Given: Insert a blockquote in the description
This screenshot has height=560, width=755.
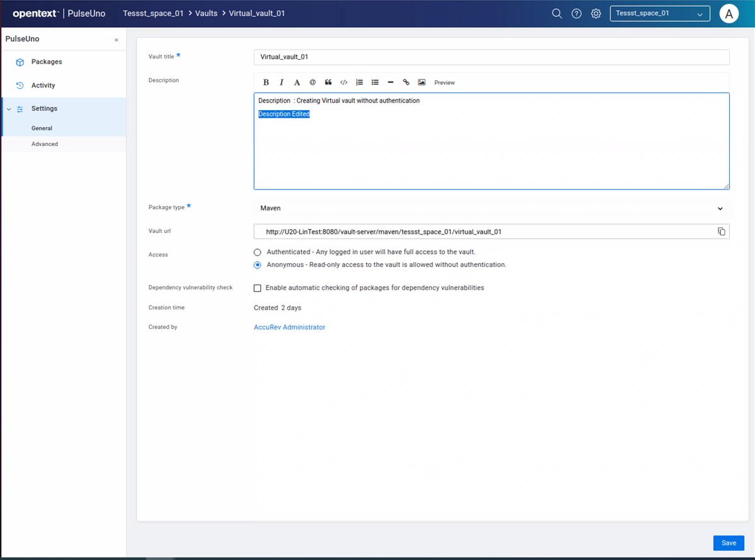Looking at the screenshot, I should pyautogui.click(x=328, y=83).
